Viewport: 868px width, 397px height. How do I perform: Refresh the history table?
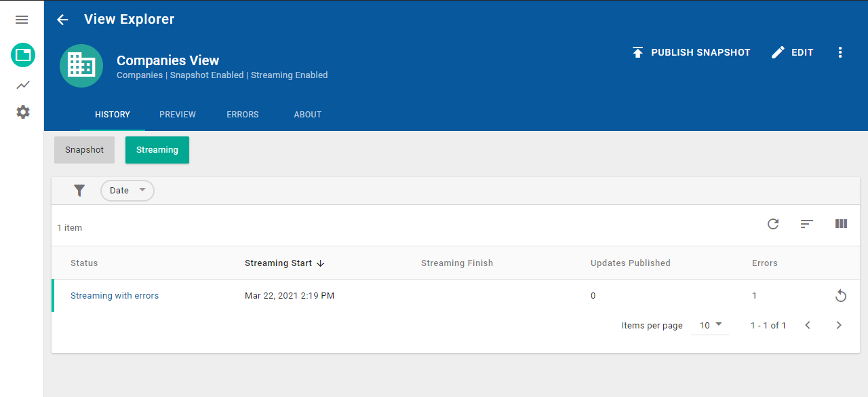(x=773, y=224)
